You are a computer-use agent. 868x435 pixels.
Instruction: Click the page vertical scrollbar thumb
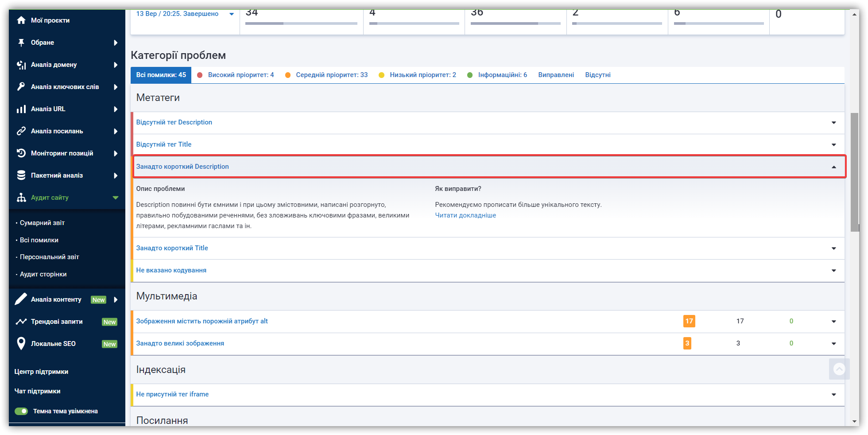[x=855, y=172]
